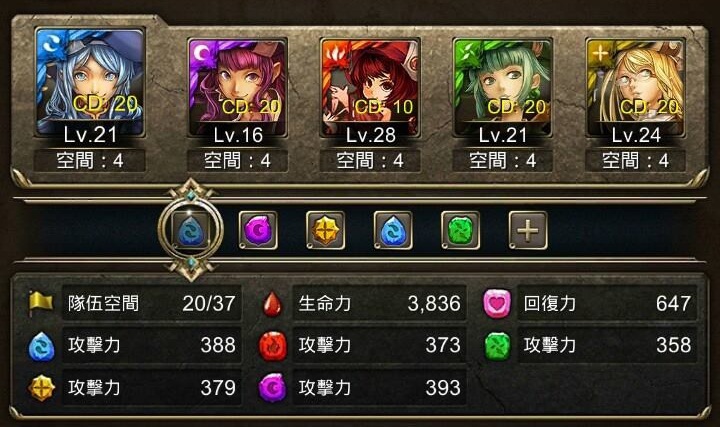Select the blue water-haired leader card Lv.21
720x427 pixels.
90,83
